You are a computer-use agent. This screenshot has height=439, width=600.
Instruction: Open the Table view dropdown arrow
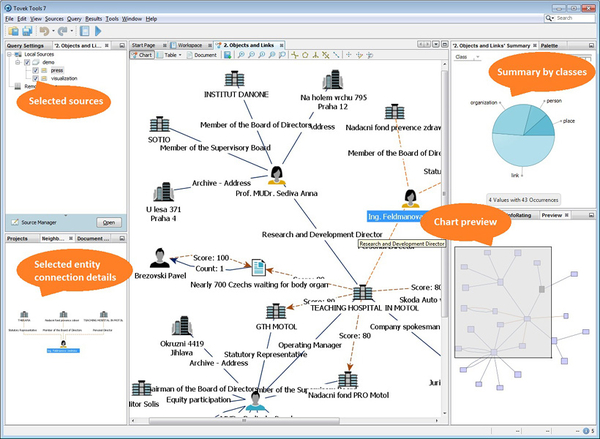pos(180,55)
